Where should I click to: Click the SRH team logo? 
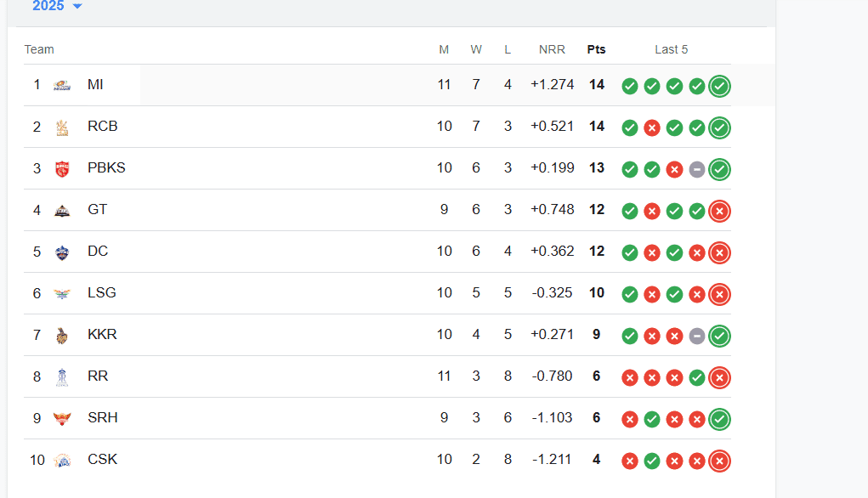(x=62, y=418)
